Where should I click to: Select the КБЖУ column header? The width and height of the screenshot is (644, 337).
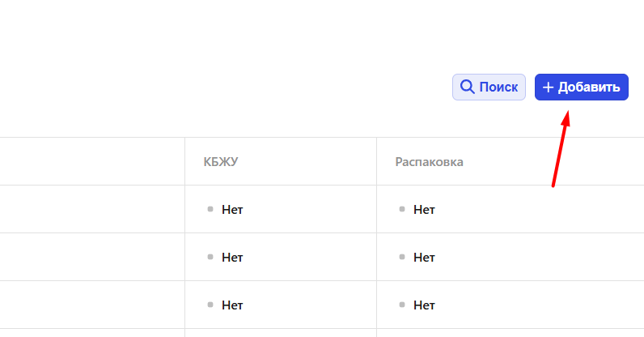(x=221, y=162)
